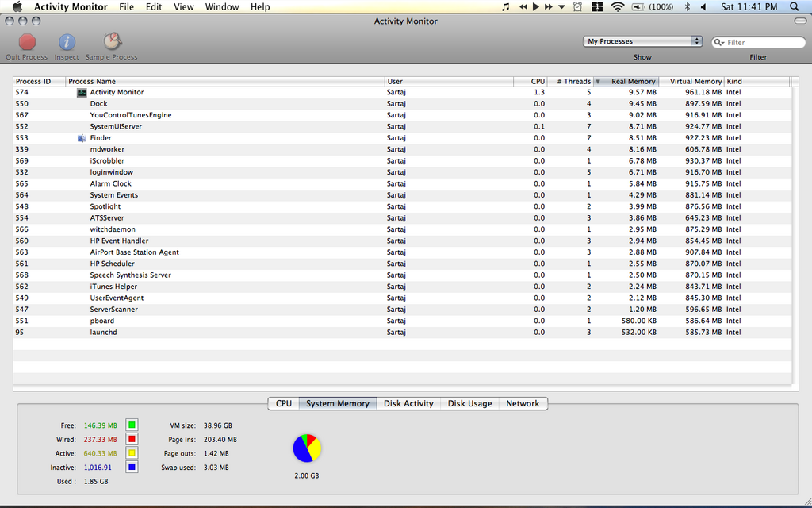Switch to the Disk Activity tab
The width and height of the screenshot is (812, 508).
[408, 403]
